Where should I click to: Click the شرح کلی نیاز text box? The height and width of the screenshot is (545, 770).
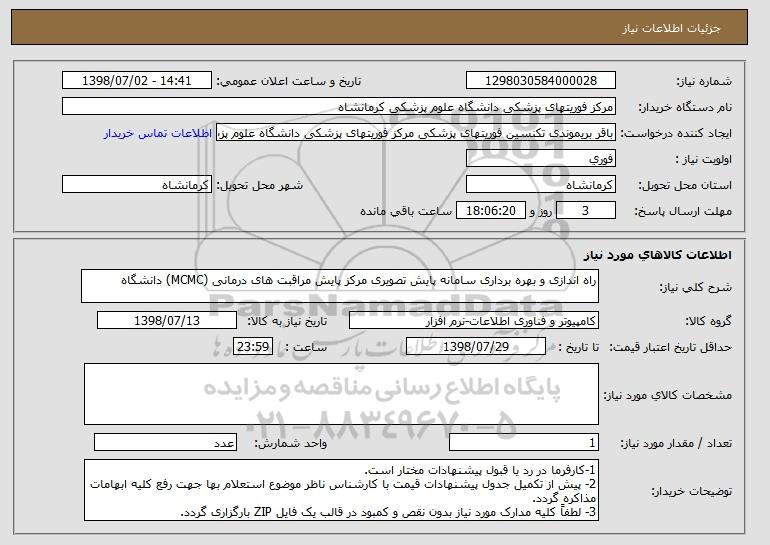pyautogui.click(x=340, y=286)
